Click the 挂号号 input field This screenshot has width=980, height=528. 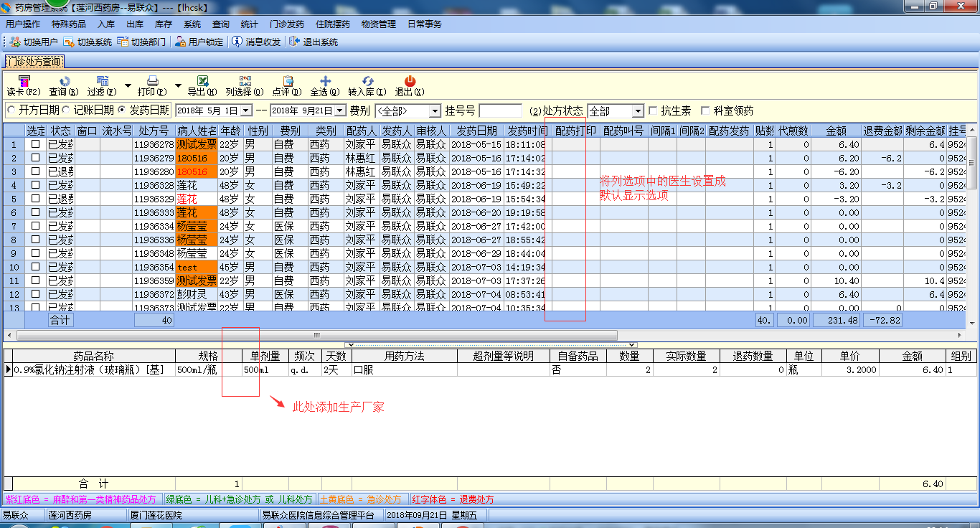[x=500, y=111]
